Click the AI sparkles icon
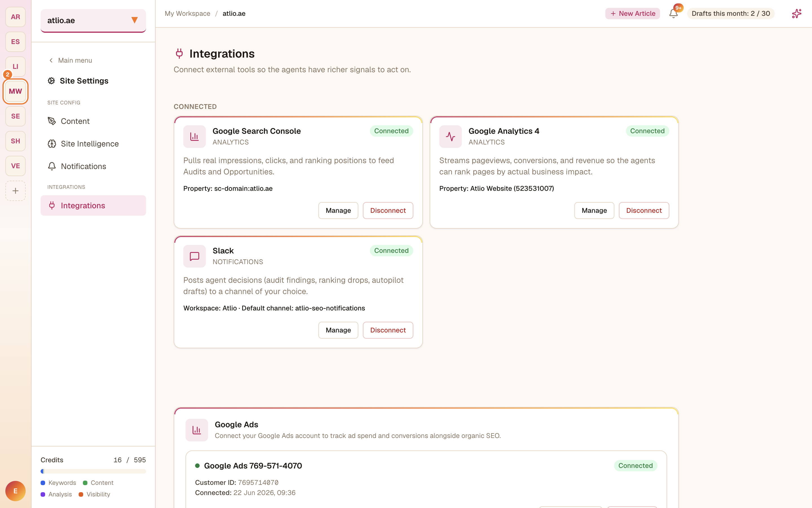The height and width of the screenshot is (508, 812). (x=796, y=14)
